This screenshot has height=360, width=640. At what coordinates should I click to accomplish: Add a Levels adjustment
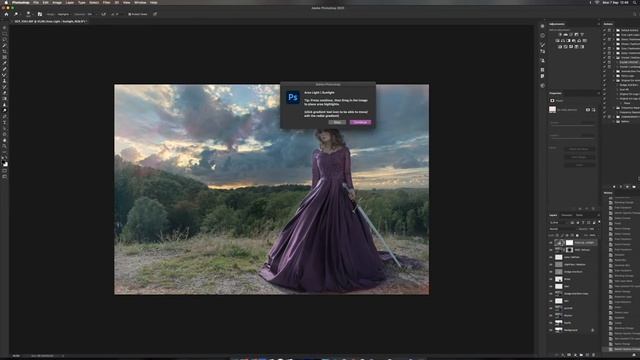566,35
